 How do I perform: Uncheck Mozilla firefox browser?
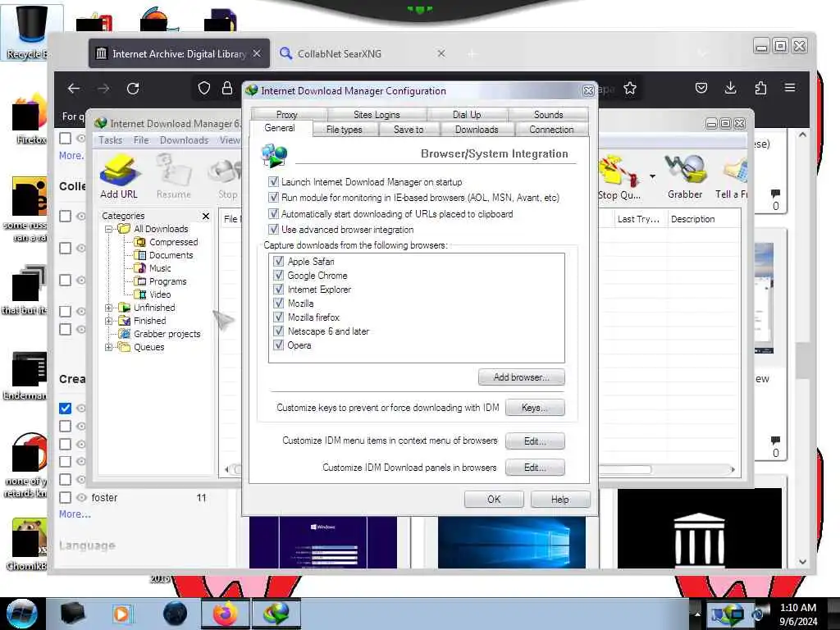pyautogui.click(x=279, y=317)
